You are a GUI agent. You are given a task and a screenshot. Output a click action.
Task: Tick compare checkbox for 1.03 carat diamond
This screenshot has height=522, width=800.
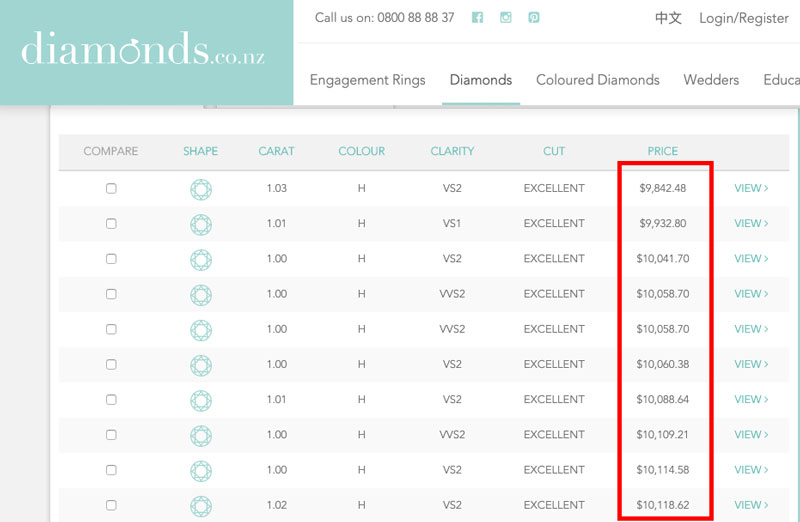point(111,188)
